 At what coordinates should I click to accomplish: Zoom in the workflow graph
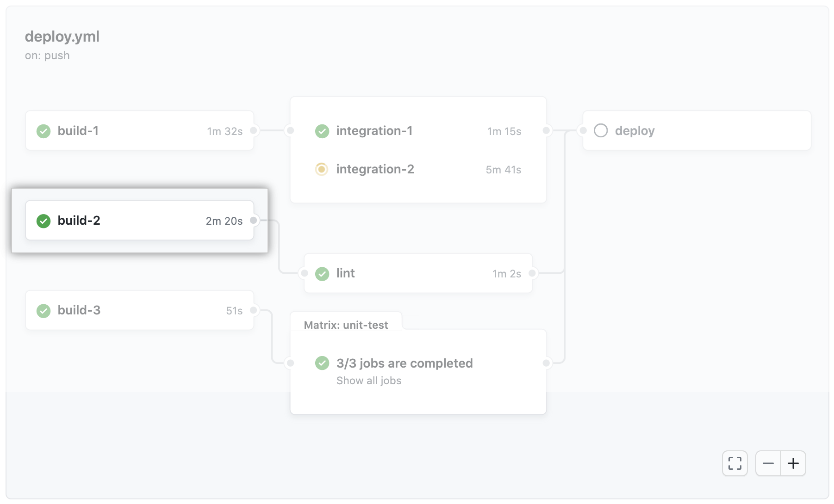coord(793,463)
